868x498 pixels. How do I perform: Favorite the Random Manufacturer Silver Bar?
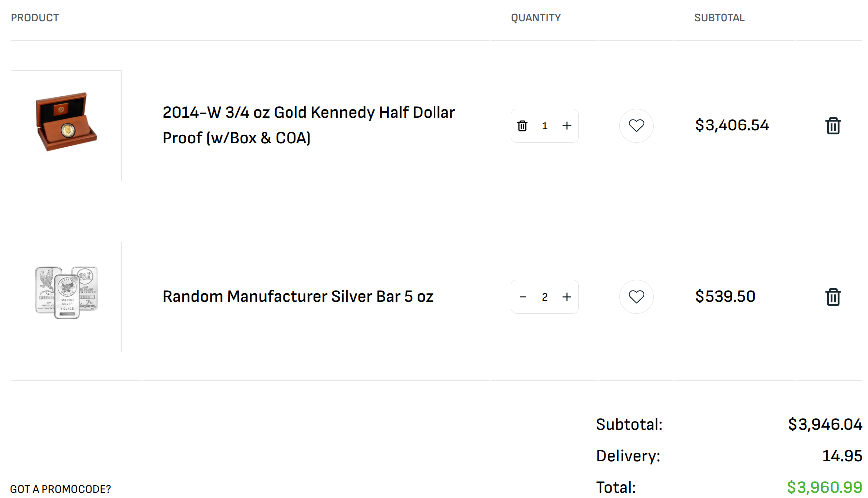point(636,297)
